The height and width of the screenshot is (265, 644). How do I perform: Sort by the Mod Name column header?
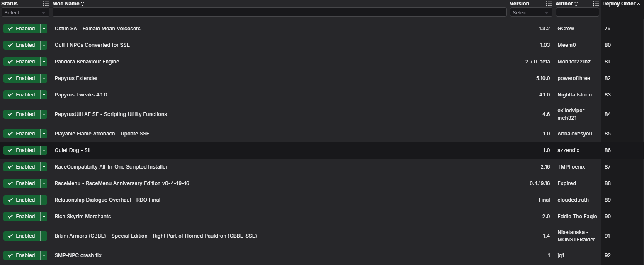(x=66, y=4)
